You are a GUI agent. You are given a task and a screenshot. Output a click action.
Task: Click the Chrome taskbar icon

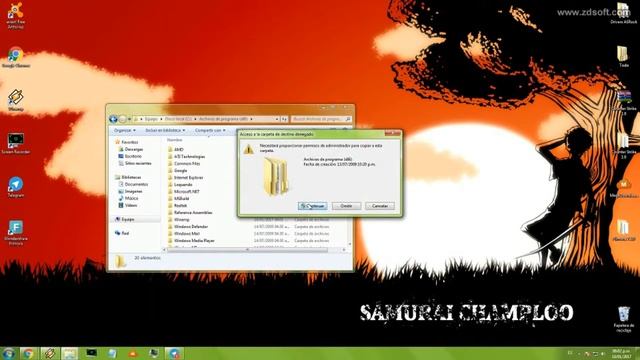coord(28,353)
